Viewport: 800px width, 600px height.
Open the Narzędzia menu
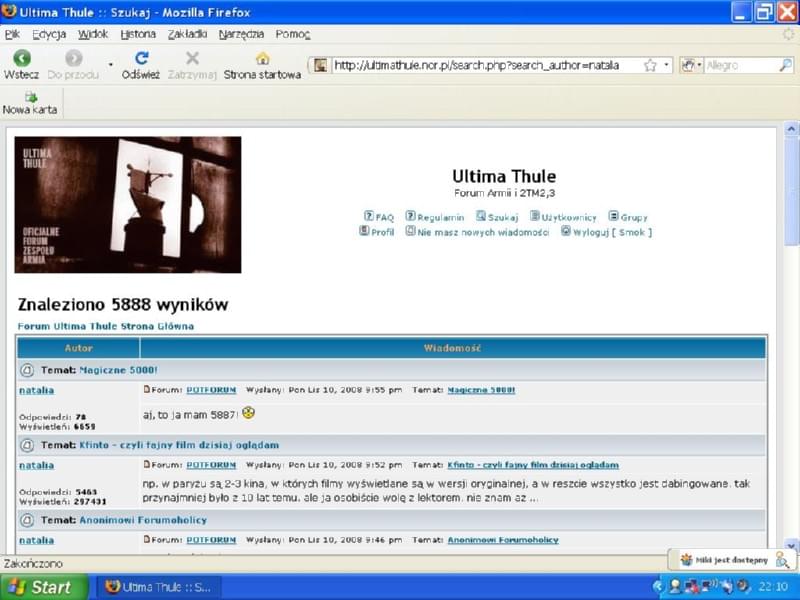(x=241, y=34)
